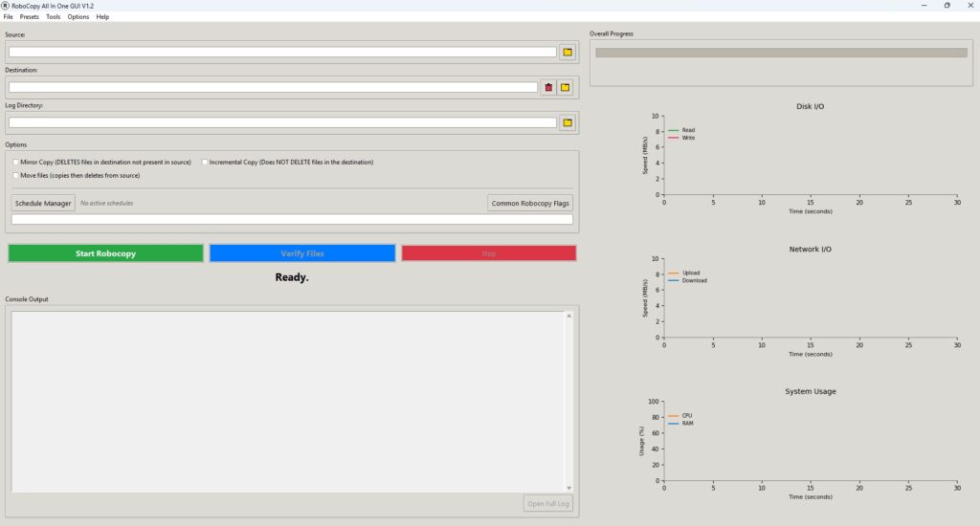This screenshot has height=526, width=980.
Task: Expand the Tools menu
Action: (x=53, y=17)
